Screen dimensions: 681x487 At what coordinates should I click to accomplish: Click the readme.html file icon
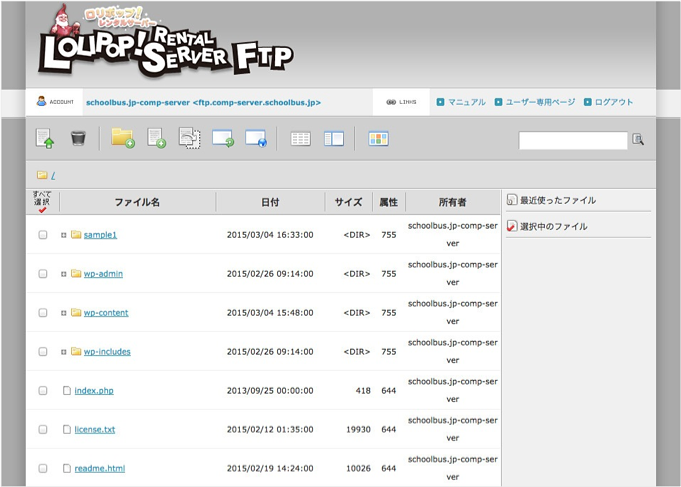coord(66,468)
